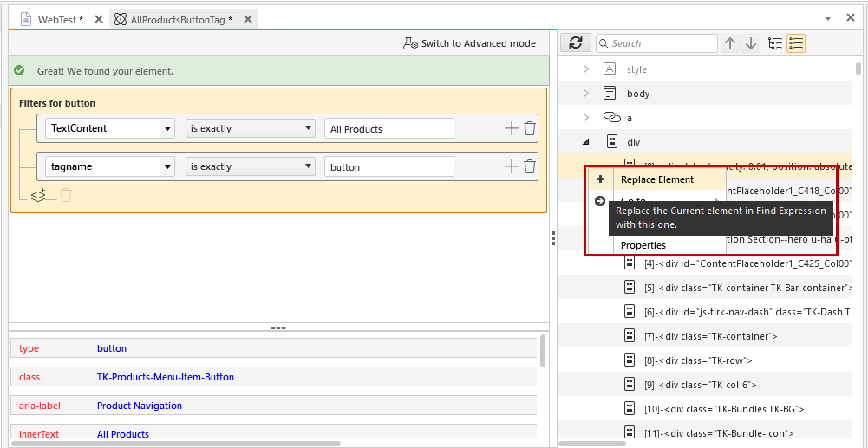Open the tab overflow dropdown arrow
Viewport: 868px width, 448px height.
[x=828, y=17]
